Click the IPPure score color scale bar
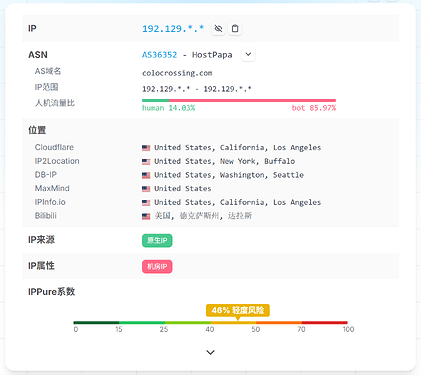Viewport: 421px width, 375px height. point(210,322)
